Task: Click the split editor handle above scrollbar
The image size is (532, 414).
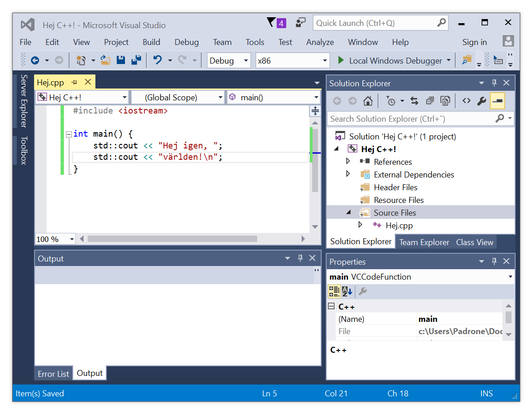Action: click(x=315, y=111)
